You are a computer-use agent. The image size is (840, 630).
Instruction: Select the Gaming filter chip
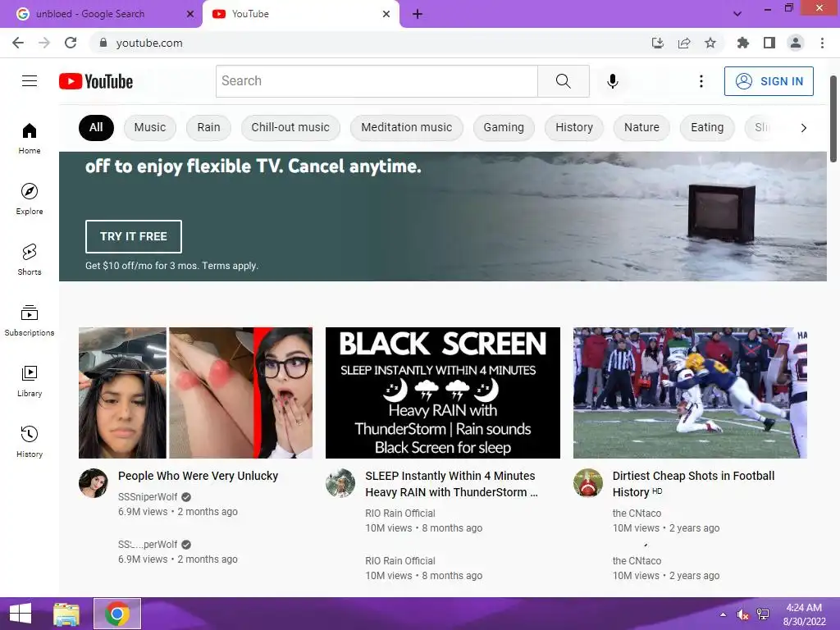(504, 127)
